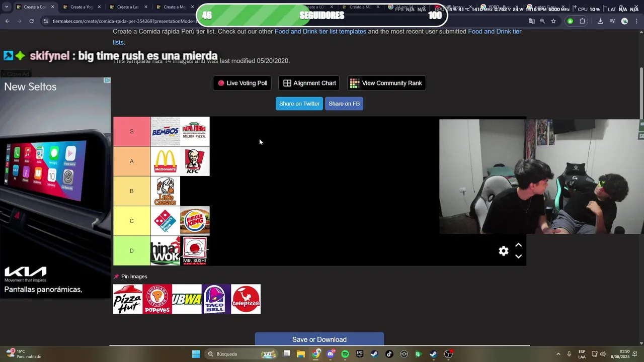Pick the Little Caesars logo in B tier
The width and height of the screenshot is (644, 362).
point(166,191)
